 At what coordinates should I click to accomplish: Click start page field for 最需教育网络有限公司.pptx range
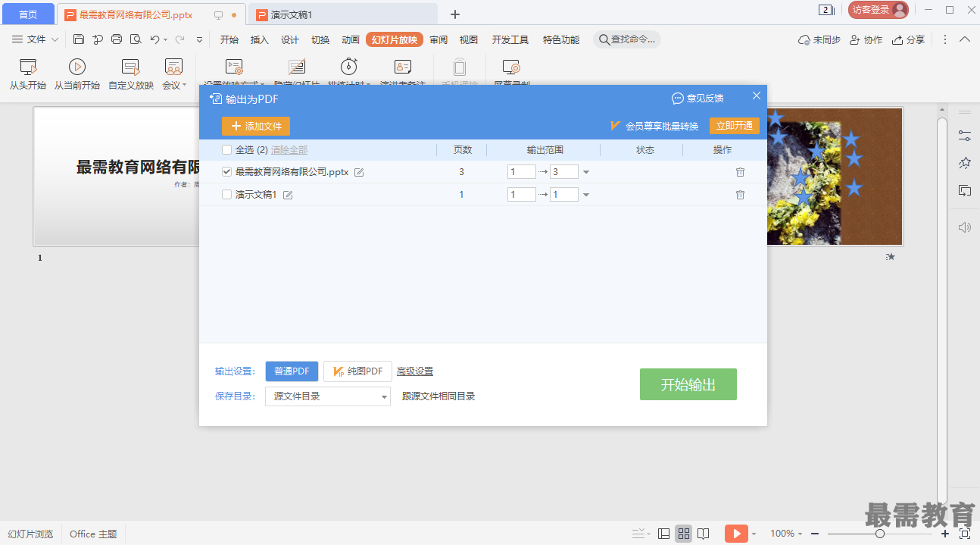[x=522, y=172]
